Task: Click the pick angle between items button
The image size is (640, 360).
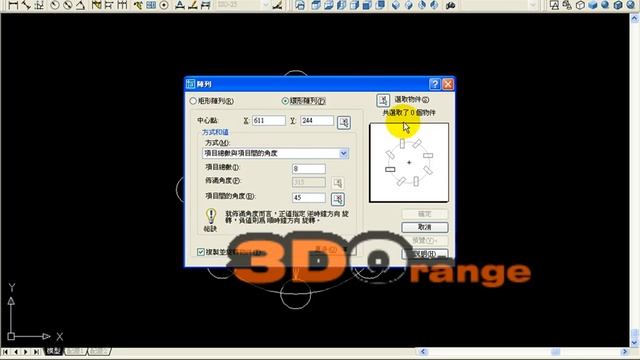Action: 338,199
